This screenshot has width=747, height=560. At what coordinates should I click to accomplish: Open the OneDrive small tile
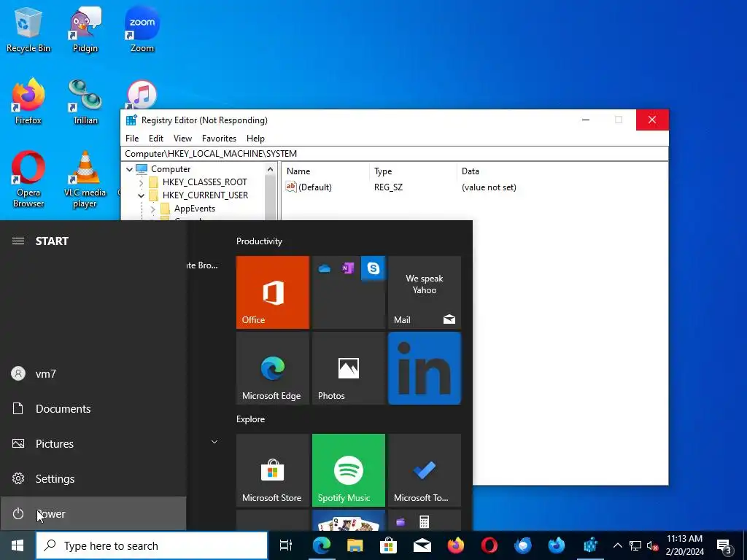point(325,268)
